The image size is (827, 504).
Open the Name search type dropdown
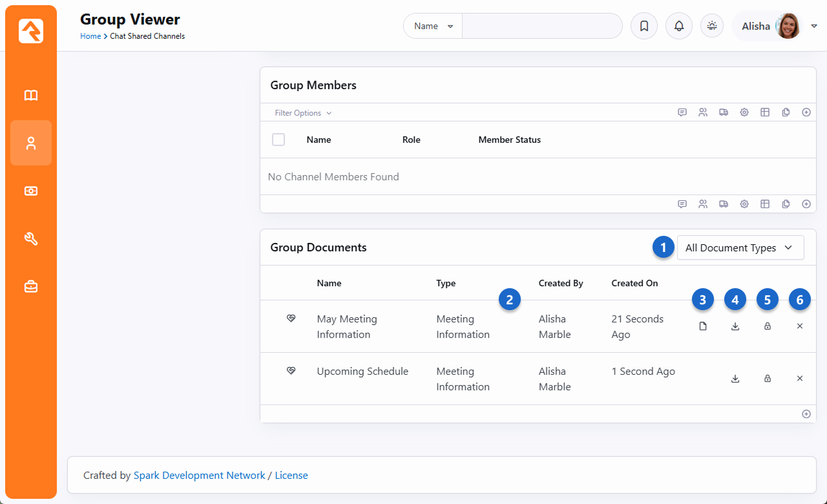tap(433, 26)
